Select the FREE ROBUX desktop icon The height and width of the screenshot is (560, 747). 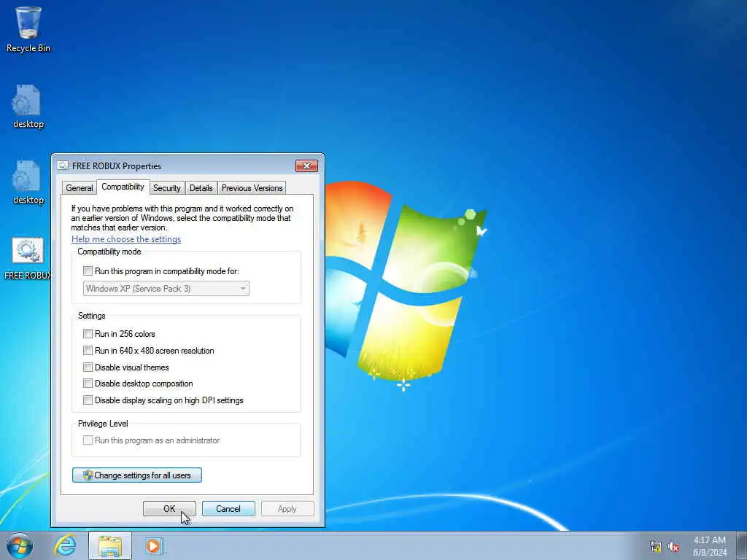(x=28, y=259)
